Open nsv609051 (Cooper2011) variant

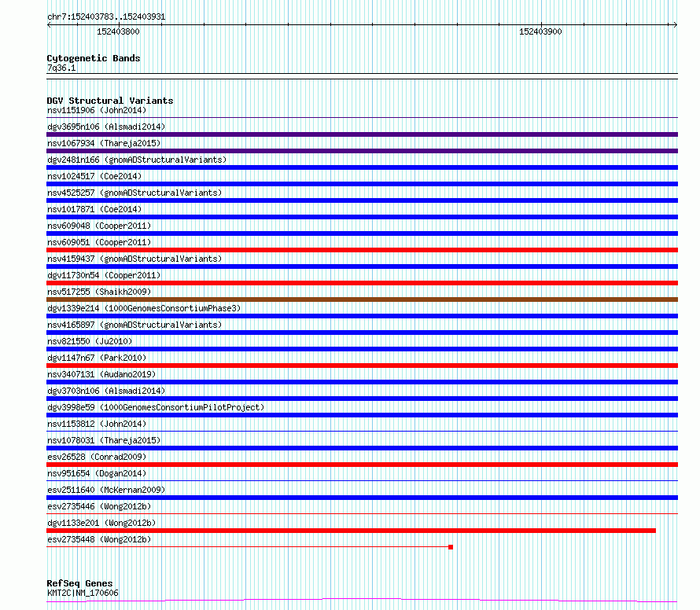(99, 242)
